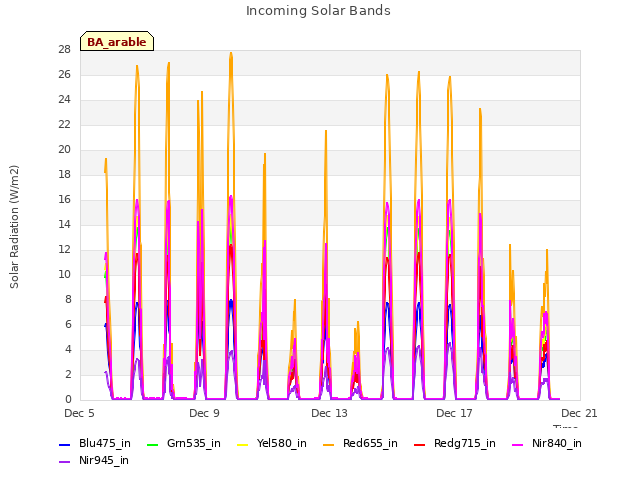
Task: Select the Blu475_in legend label
Action: click(x=105, y=443)
